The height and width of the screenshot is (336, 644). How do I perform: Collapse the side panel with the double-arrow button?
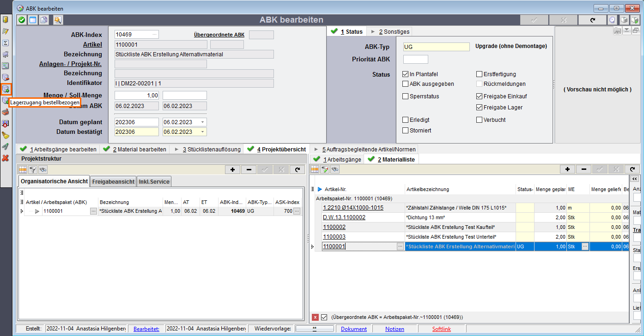pos(635,179)
